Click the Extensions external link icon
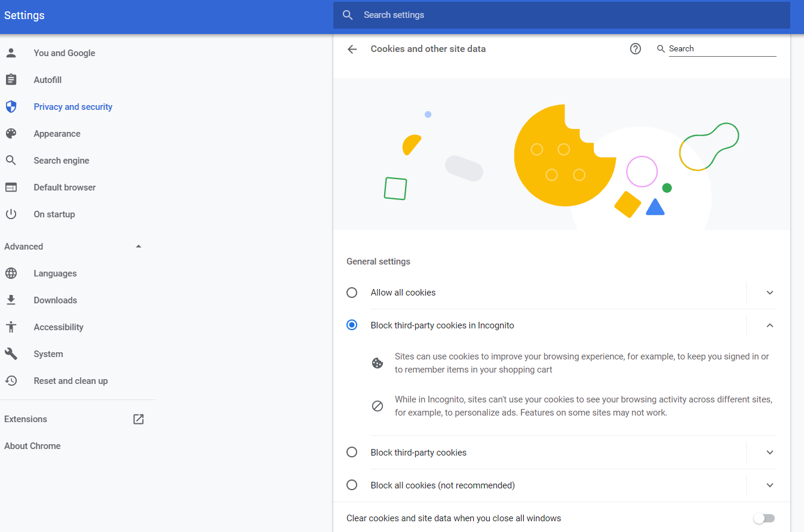 (139, 419)
